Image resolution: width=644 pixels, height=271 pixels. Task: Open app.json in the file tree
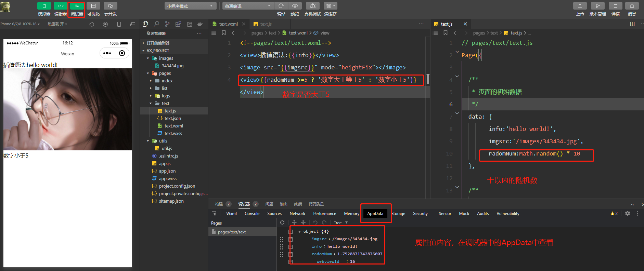[167, 171]
